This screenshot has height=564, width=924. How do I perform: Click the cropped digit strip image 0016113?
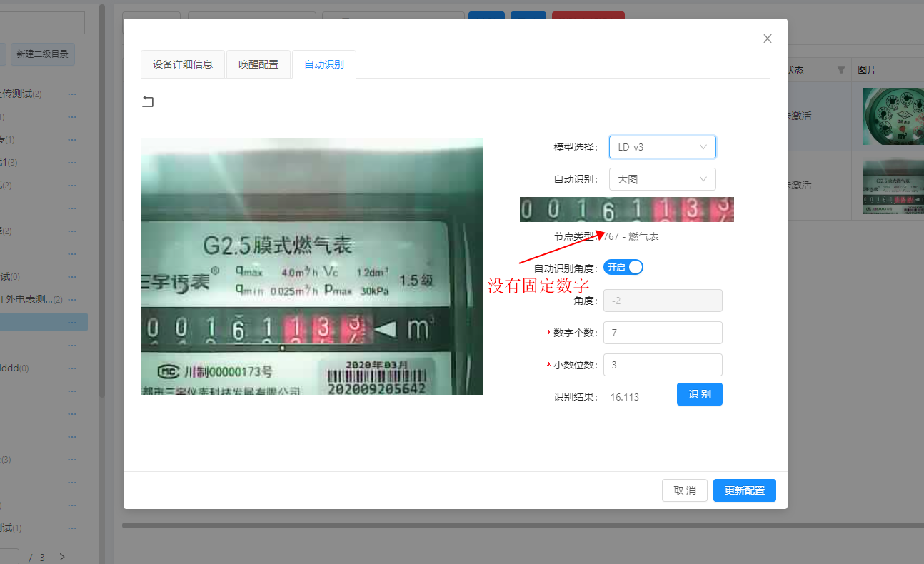627,209
